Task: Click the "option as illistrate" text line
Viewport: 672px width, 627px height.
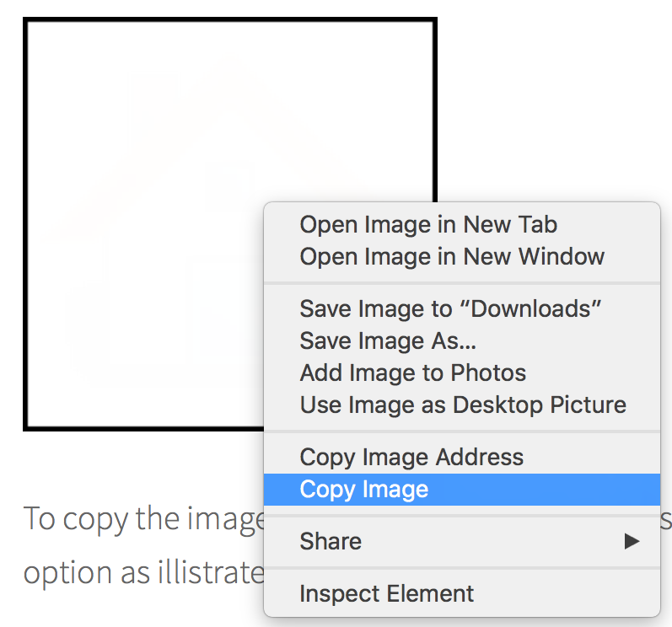Action: (x=143, y=572)
